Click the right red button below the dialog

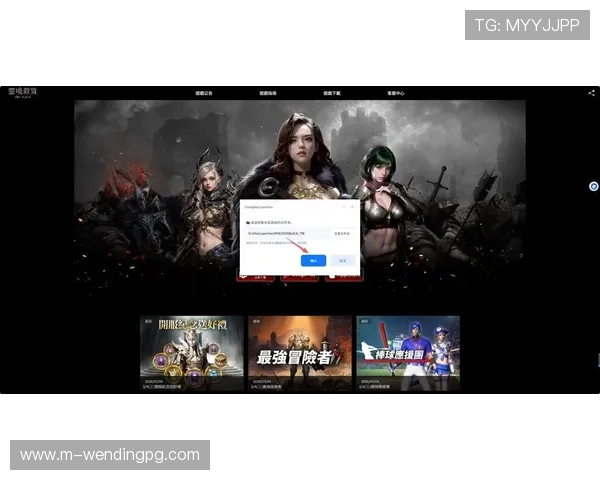pos(343,275)
